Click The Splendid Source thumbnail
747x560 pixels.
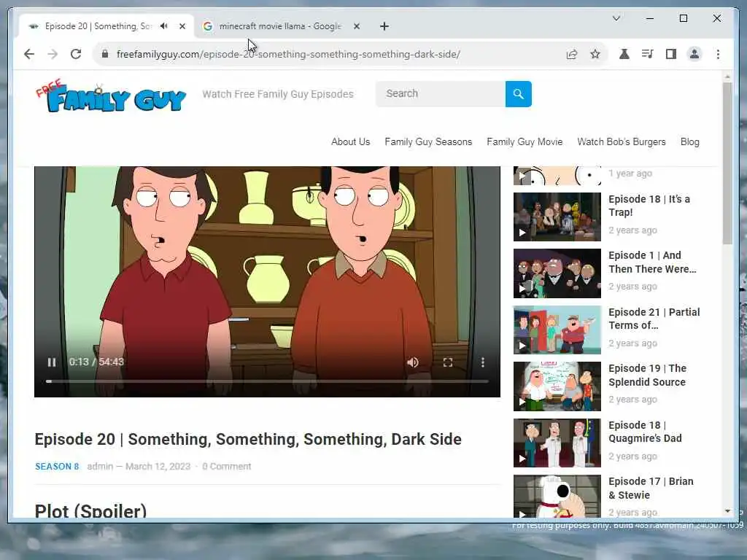pos(557,386)
